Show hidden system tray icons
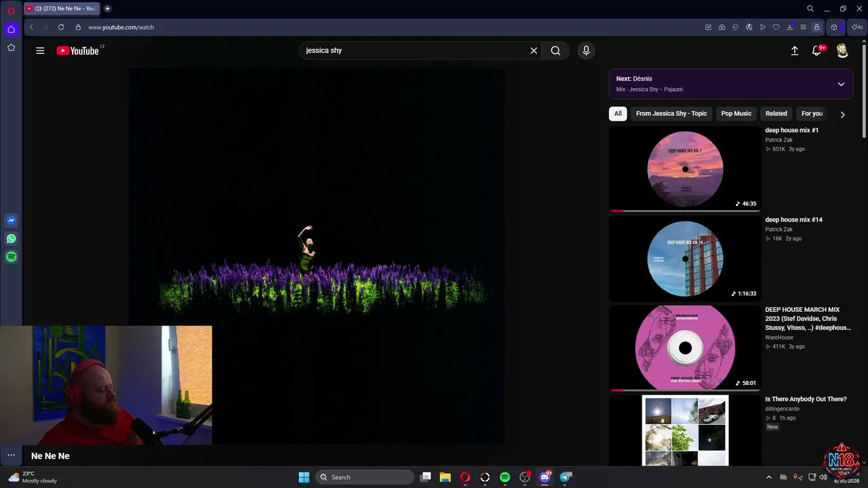The width and height of the screenshot is (868, 488). [x=768, y=477]
